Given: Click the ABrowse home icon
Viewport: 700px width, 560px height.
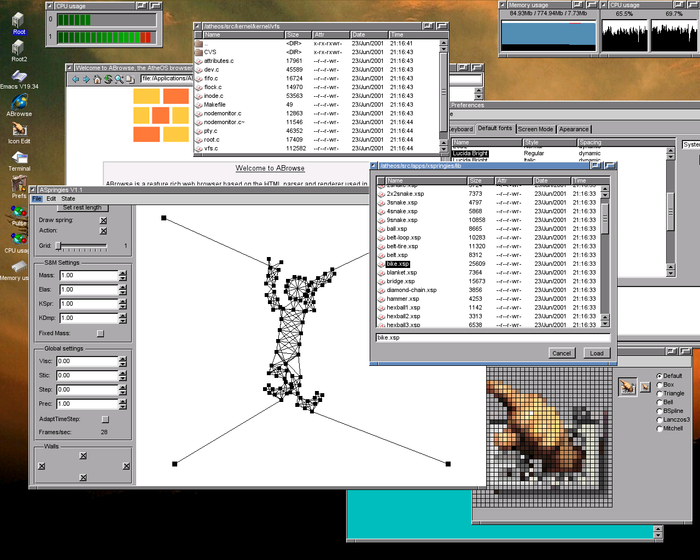Looking at the screenshot, I should (97, 79).
